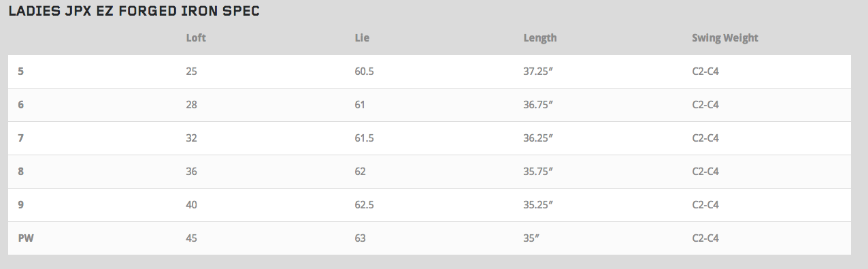
Task: Select the 36.75″ length value
Action: tap(538, 104)
